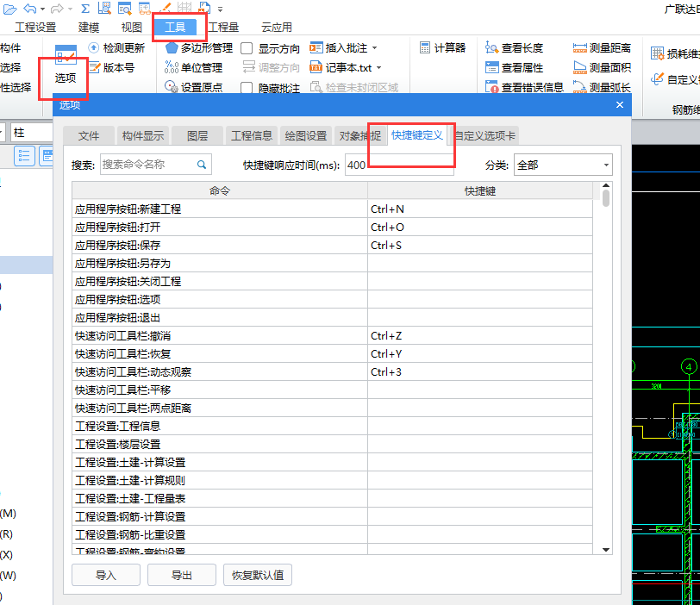Click 设置原点 set origin tool
Viewport: 700px width, 605px height.
[x=194, y=87]
